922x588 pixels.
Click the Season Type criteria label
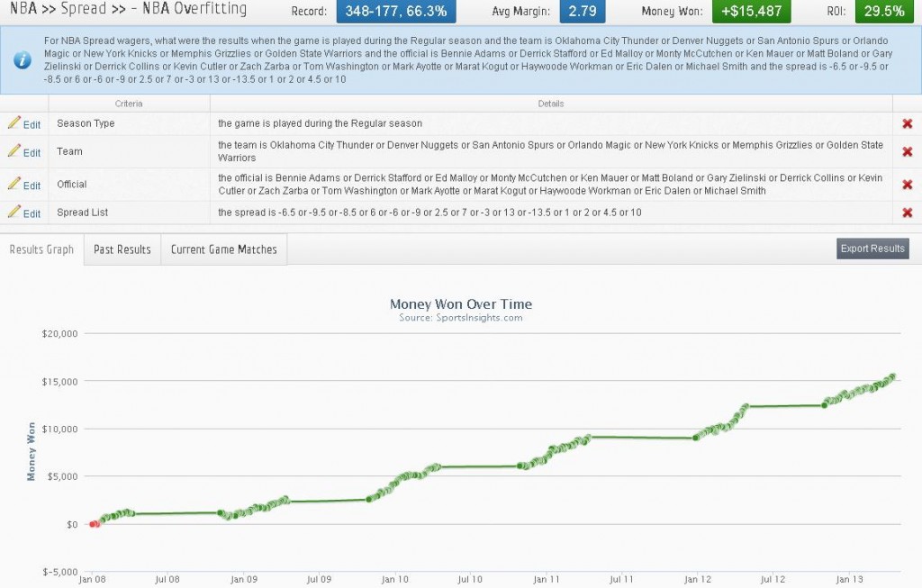click(86, 123)
